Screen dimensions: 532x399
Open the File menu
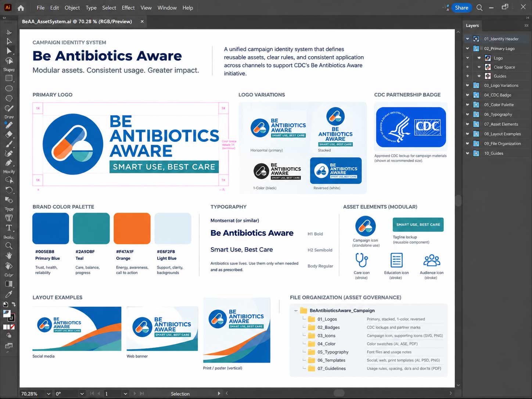pos(40,8)
